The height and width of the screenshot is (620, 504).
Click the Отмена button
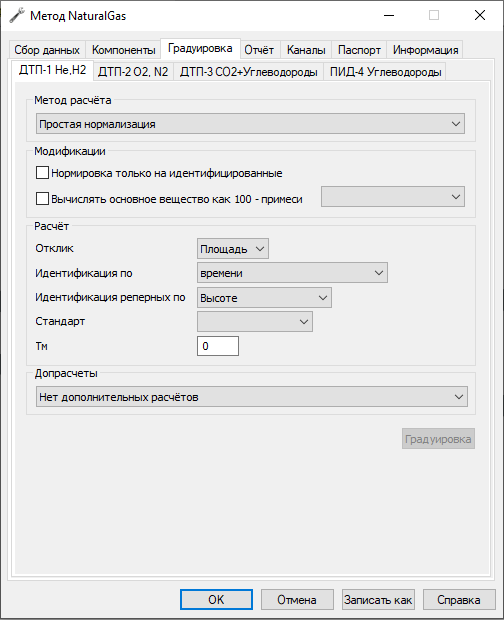pyautogui.click(x=297, y=599)
